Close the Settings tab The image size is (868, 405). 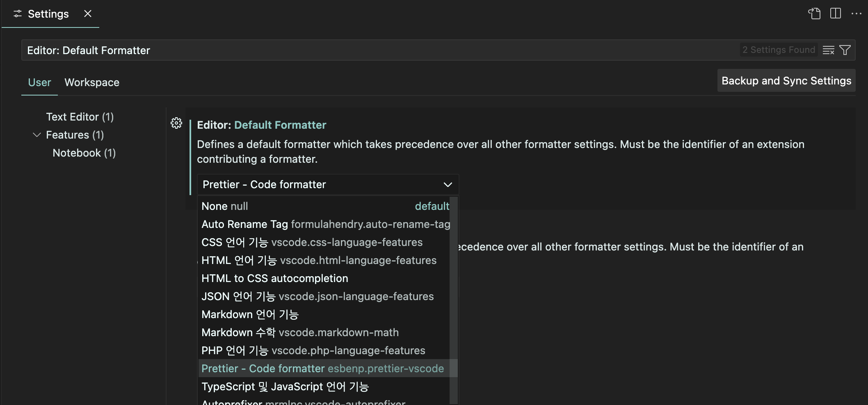[x=87, y=14]
